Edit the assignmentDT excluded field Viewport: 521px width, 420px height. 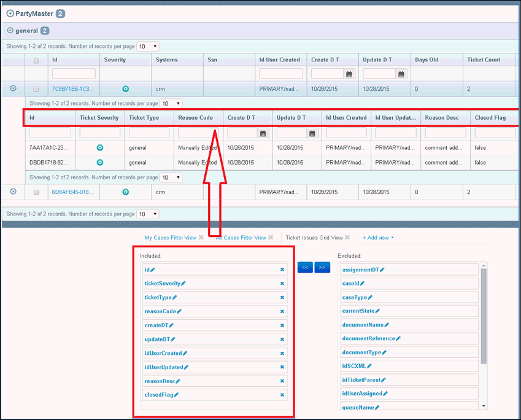pyautogui.click(x=382, y=270)
